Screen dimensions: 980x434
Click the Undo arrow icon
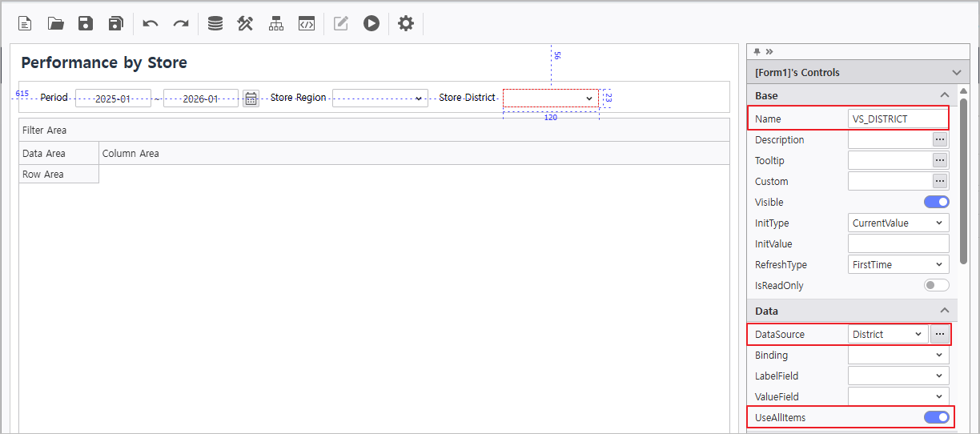[x=151, y=23]
